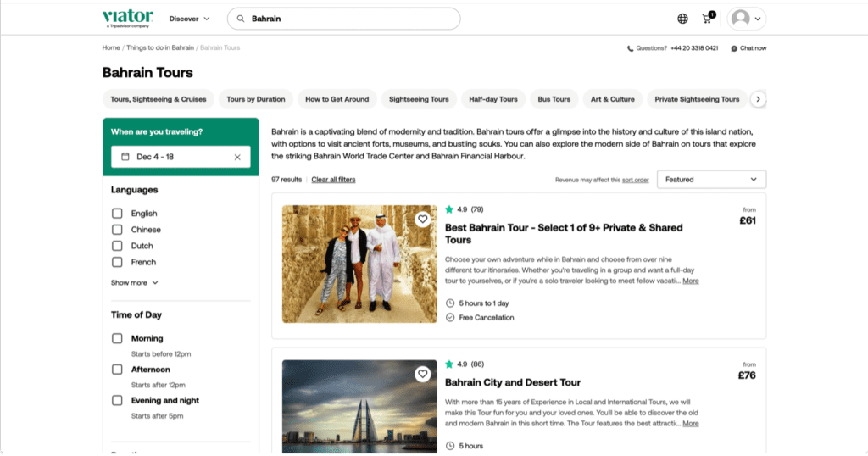Open the Dec 4 - 18 date picker
Image resolution: width=868 pixels, height=456 pixels.
point(181,157)
